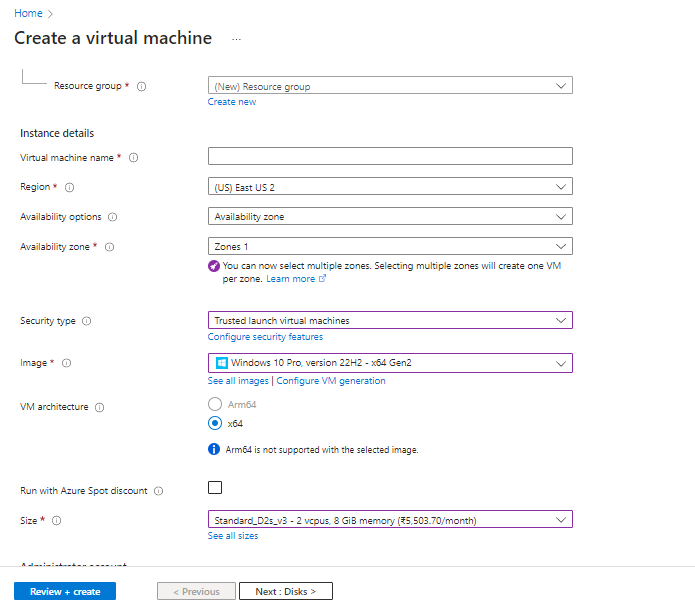Expand the Windows 10 Pro image dropdown

(390, 363)
